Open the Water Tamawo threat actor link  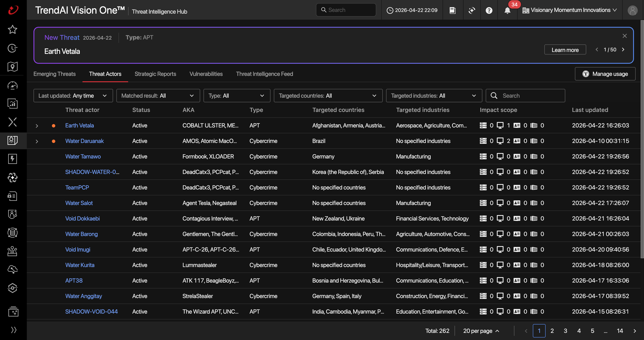pos(83,157)
